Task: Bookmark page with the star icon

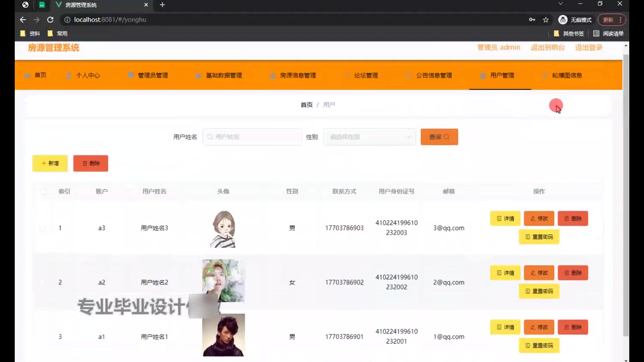Action: tap(546, 20)
